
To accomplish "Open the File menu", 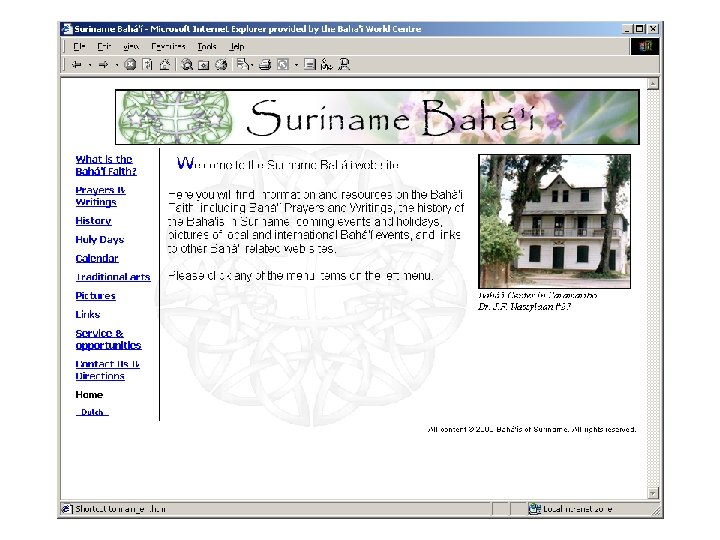I will coord(79,46).
